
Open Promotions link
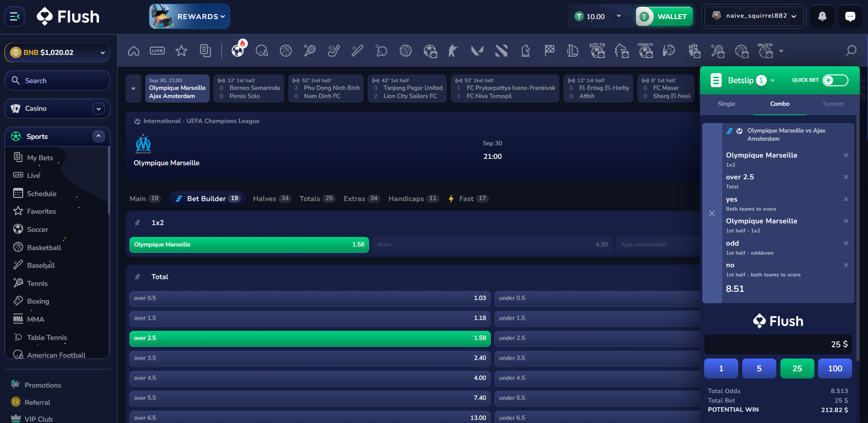tap(43, 385)
